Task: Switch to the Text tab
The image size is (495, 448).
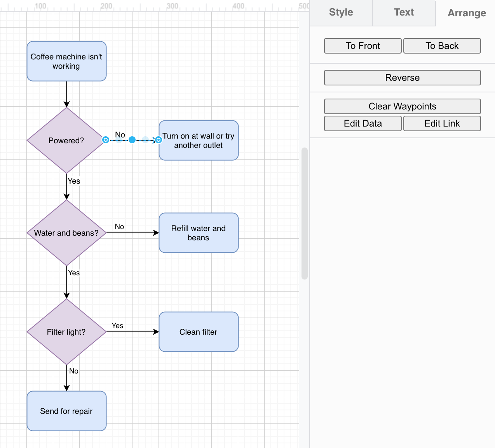Action: pos(404,12)
